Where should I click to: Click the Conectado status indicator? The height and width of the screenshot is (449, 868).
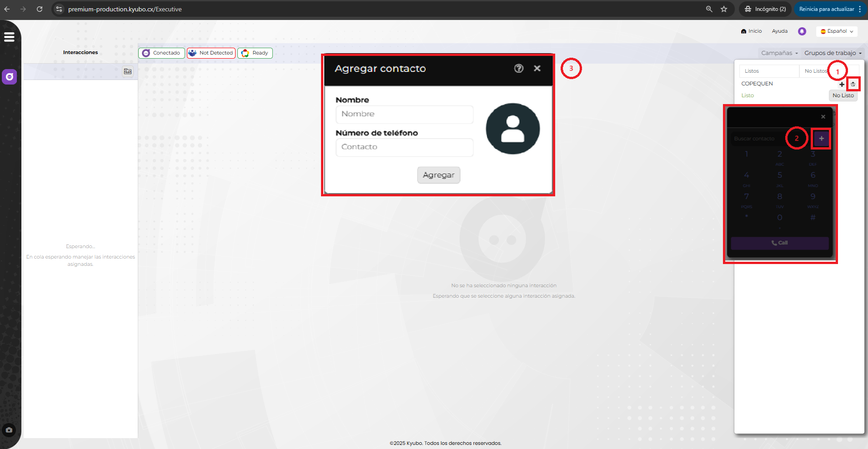point(161,53)
